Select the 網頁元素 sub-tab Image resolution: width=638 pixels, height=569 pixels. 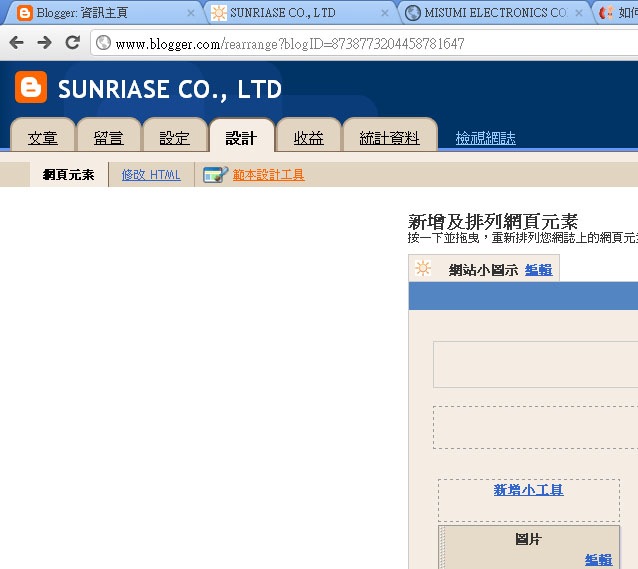point(68,175)
